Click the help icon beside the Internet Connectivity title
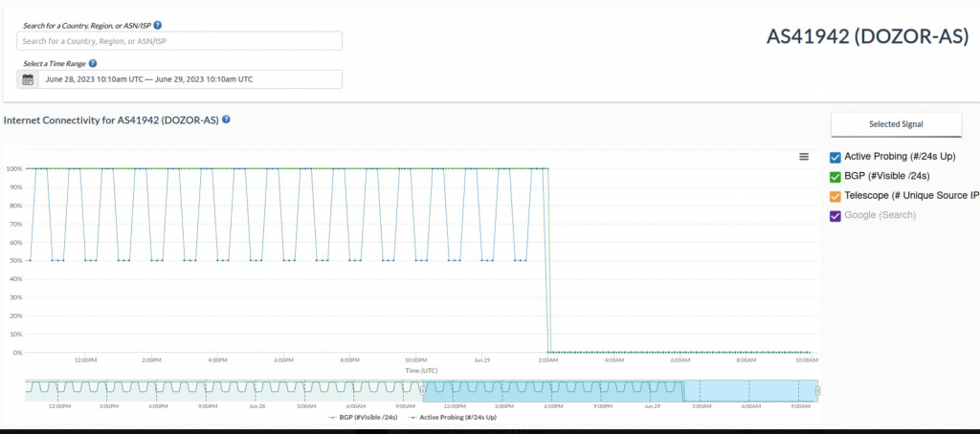This screenshot has height=434, width=980. coord(227,120)
